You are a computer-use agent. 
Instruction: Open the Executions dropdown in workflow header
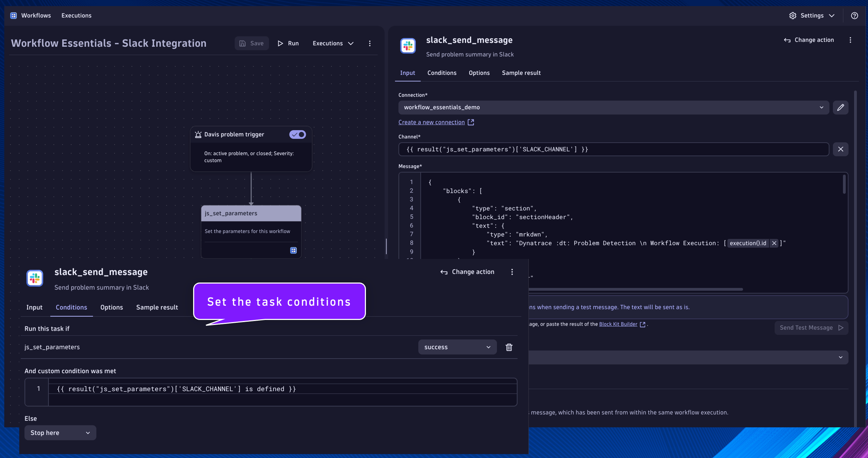(333, 43)
